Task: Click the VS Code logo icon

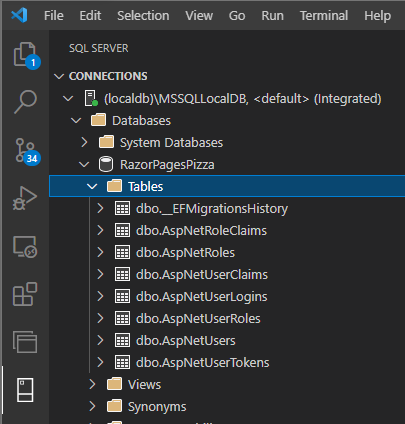Action: [19, 15]
